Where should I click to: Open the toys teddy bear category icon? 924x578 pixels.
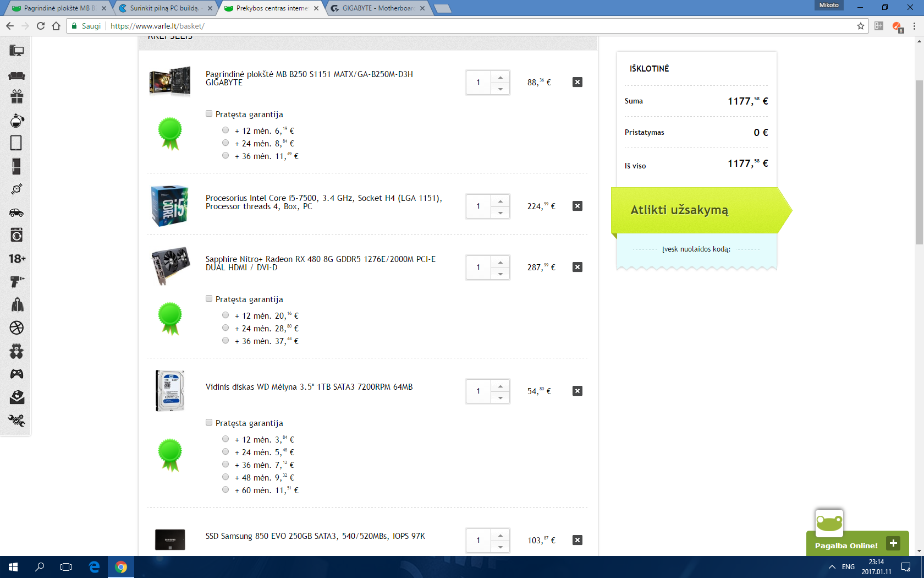tap(16, 351)
